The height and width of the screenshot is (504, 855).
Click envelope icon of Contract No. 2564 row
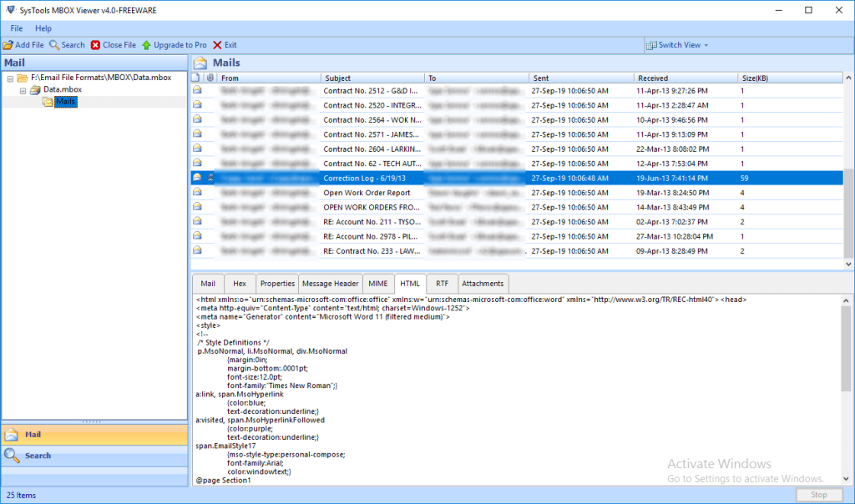point(197,119)
